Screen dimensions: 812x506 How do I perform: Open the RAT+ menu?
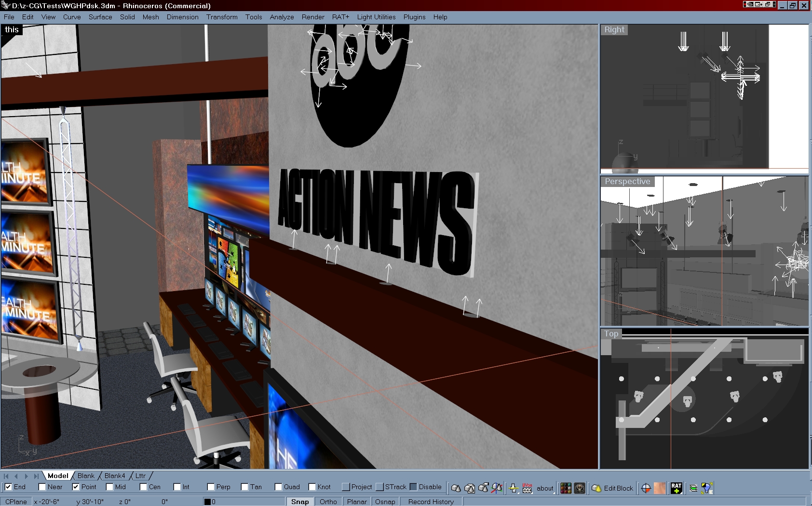coord(340,17)
